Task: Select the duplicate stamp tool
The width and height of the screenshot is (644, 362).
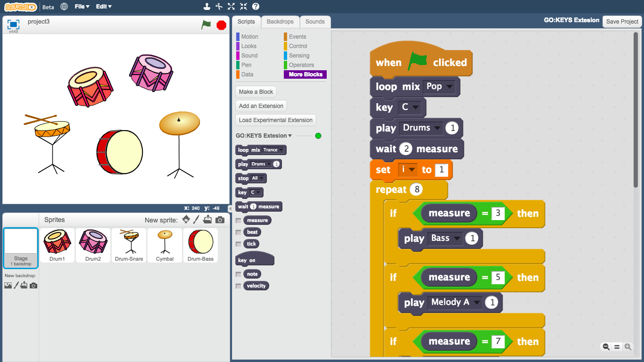Action: tap(206, 7)
